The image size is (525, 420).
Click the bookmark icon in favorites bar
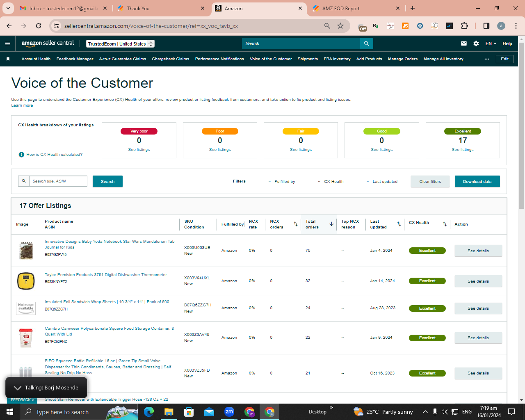(x=8, y=59)
